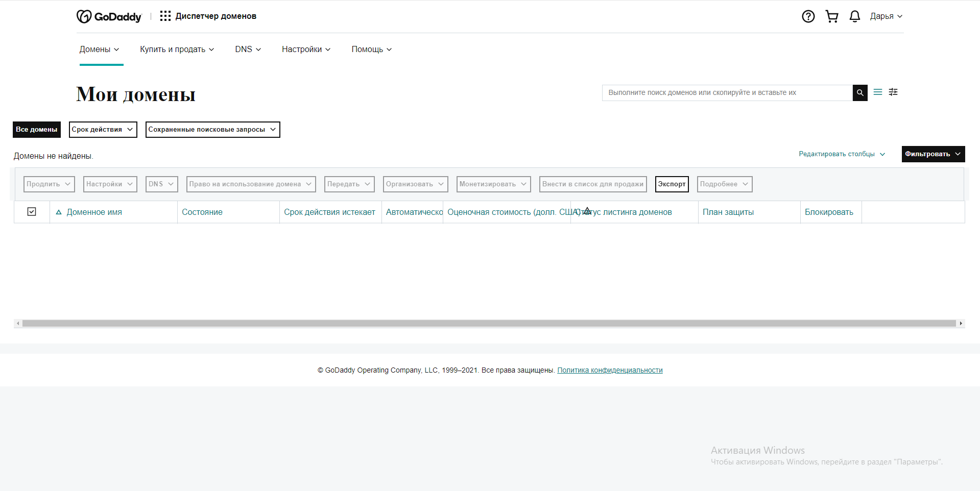Open the Настройки navigation menu
This screenshot has width=980, height=491.
pos(306,50)
